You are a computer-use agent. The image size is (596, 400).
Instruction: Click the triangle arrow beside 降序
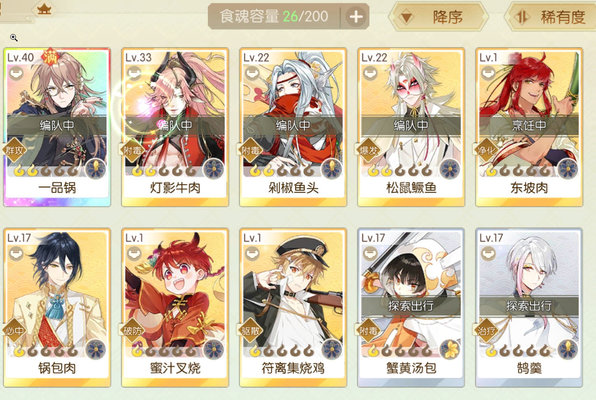pyautogui.click(x=406, y=17)
